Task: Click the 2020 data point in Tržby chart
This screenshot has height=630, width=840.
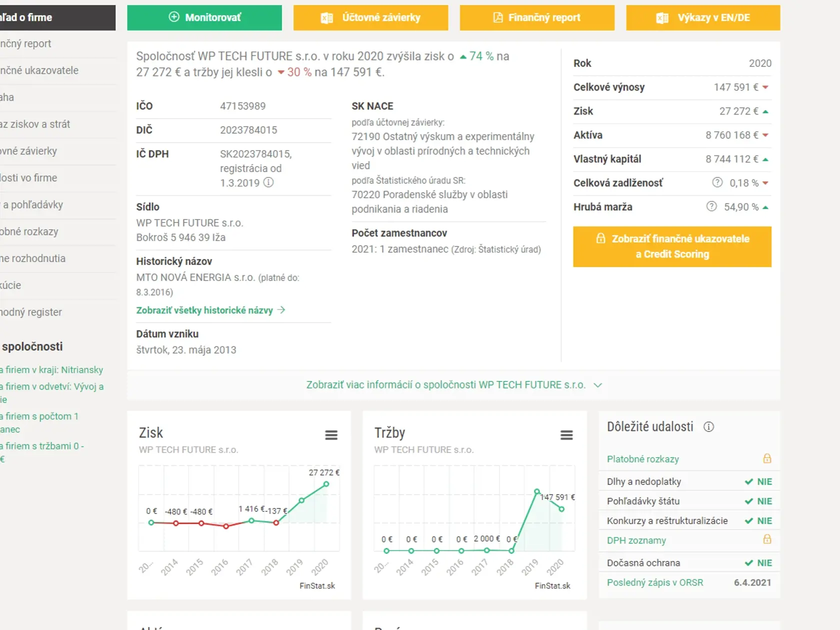Action: [561, 509]
